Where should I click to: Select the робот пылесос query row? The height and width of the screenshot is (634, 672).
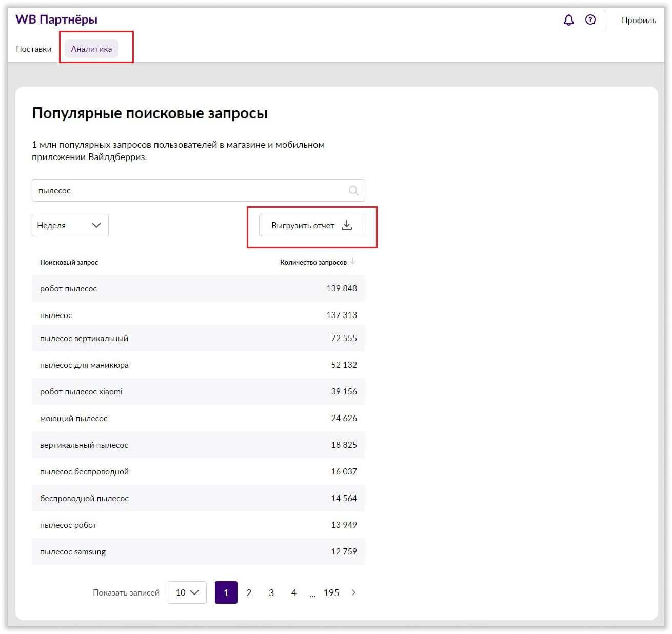point(198,288)
